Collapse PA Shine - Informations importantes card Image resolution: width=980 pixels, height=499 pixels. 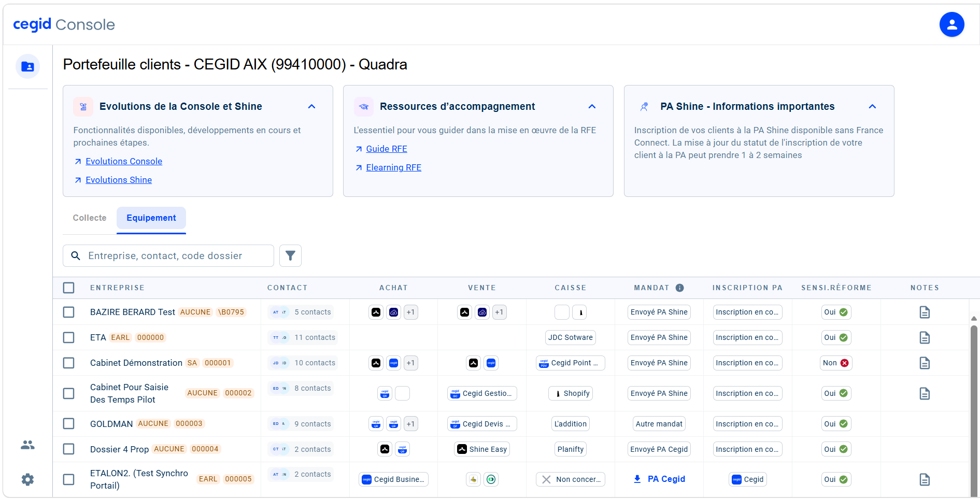click(x=872, y=106)
